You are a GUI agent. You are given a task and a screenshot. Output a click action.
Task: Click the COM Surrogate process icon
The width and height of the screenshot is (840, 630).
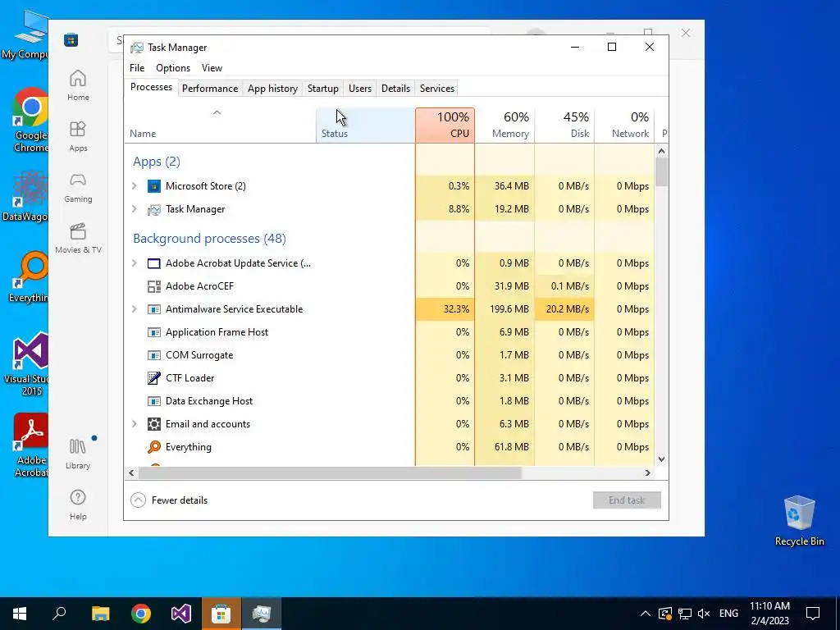pos(153,356)
